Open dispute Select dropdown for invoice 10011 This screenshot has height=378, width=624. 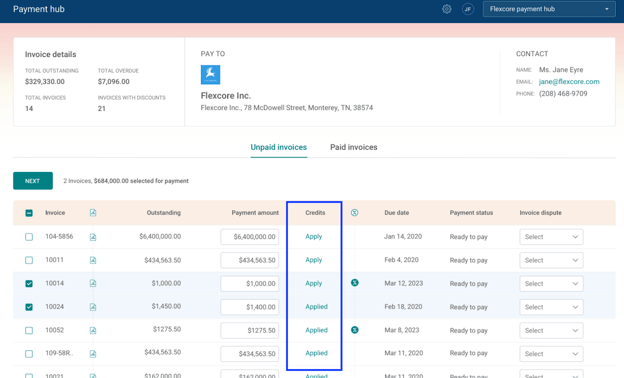tap(551, 260)
